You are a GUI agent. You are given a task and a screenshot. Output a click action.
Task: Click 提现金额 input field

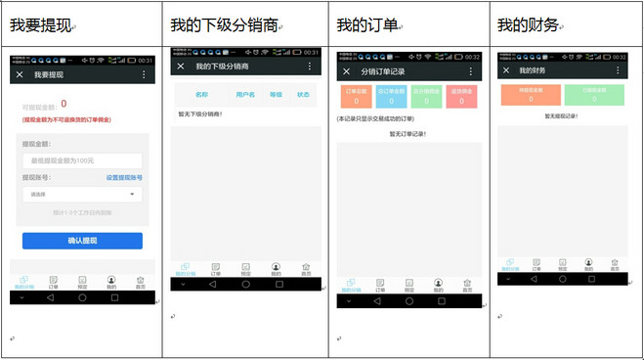[x=82, y=160]
